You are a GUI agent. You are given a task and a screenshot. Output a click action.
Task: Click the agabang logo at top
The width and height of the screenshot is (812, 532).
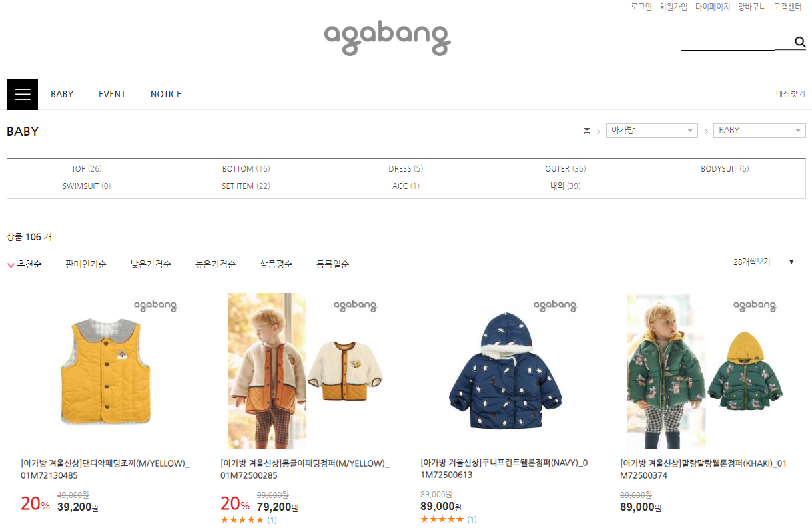[387, 38]
